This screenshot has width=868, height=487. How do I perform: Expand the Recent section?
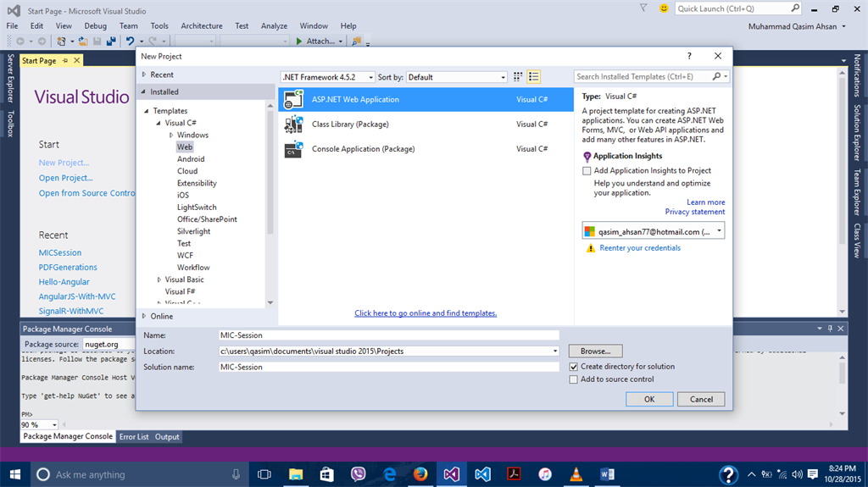click(144, 75)
